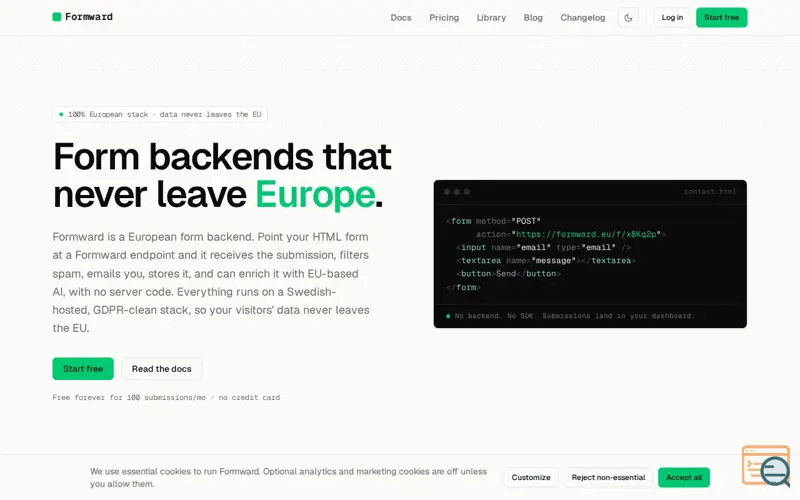The height and width of the screenshot is (500, 800).
Task: Visit the Blog from the navbar
Action: (x=533, y=17)
